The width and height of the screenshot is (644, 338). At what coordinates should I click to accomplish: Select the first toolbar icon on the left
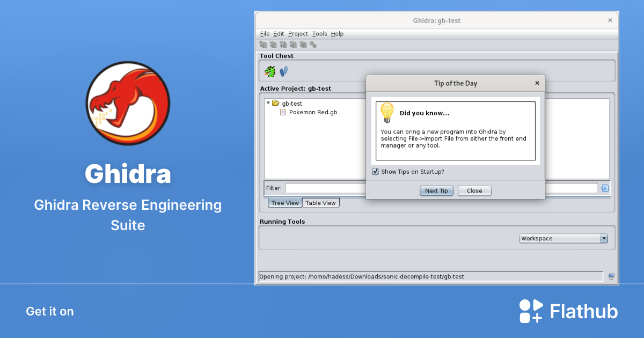click(262, 45)
